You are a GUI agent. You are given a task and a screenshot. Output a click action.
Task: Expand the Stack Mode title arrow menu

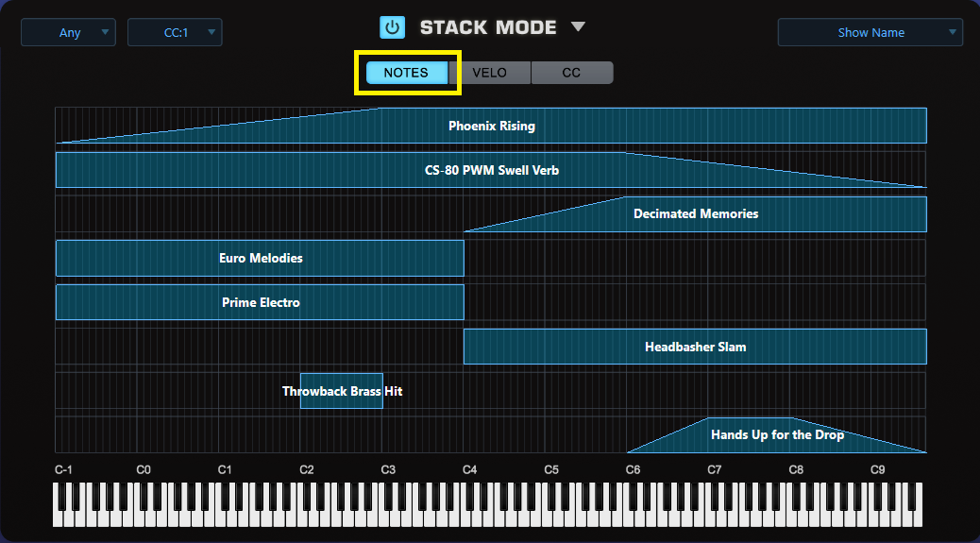[x=578, y=26]
